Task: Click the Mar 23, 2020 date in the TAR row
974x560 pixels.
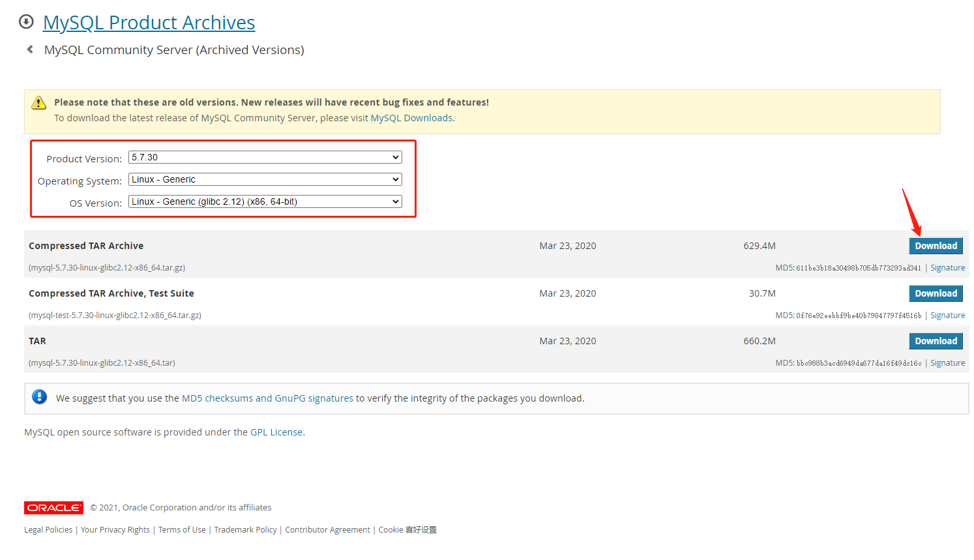Action: coord(568,341)
